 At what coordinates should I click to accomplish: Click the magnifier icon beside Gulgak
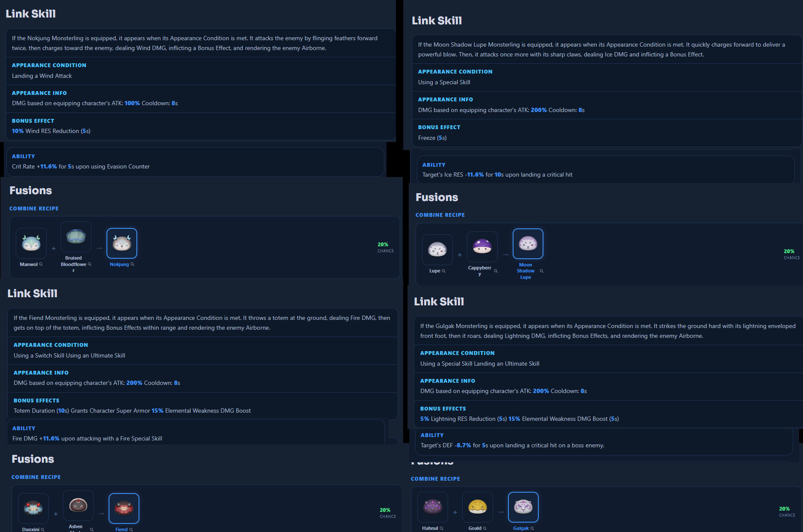point(532,528)
